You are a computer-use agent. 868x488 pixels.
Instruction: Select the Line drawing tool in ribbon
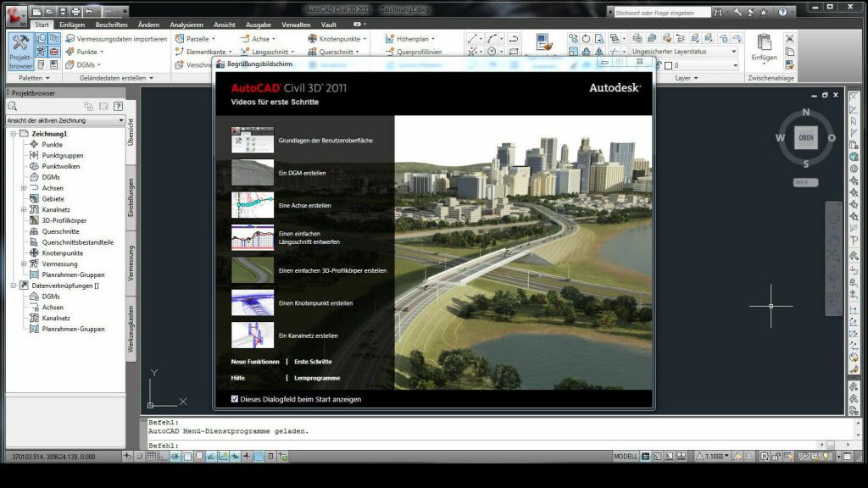472,38
